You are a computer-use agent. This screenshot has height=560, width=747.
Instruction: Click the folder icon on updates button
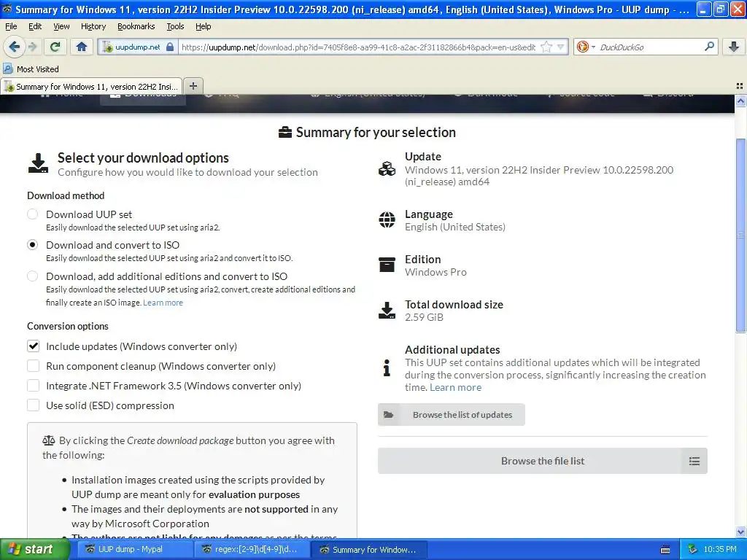coord(389,415)
